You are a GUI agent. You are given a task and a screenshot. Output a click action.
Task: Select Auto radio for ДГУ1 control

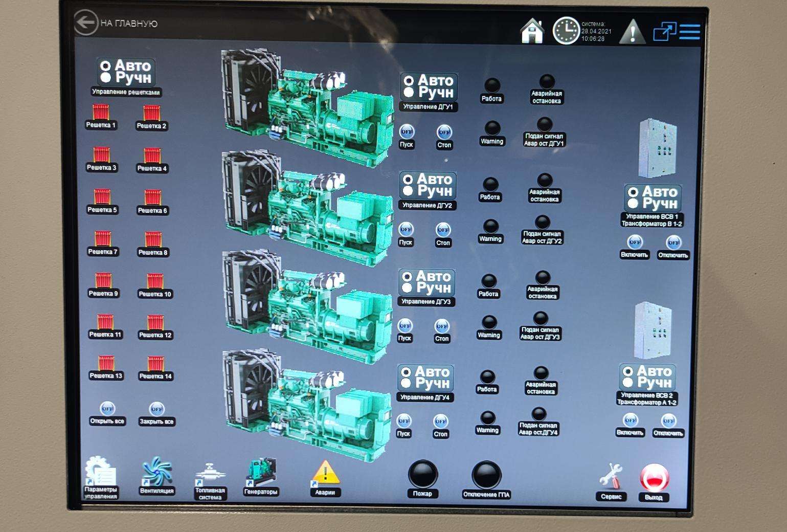(409, 81)
